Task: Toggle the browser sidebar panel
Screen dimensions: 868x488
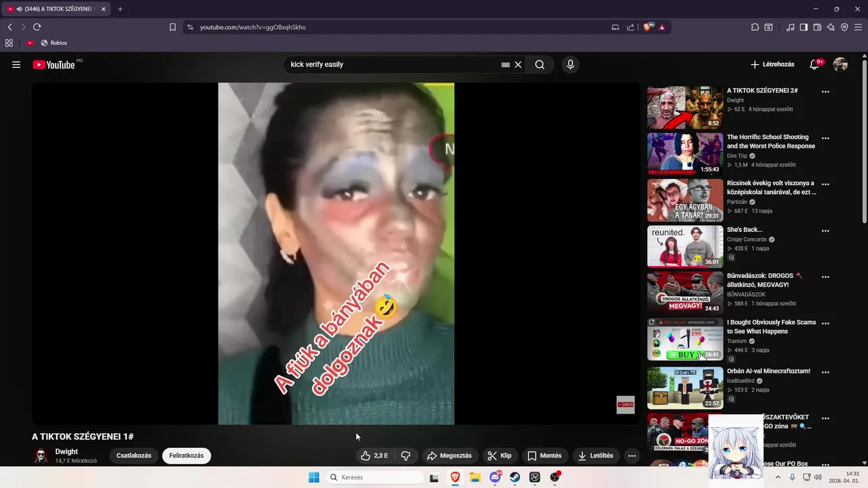Action: pos(804,27)
